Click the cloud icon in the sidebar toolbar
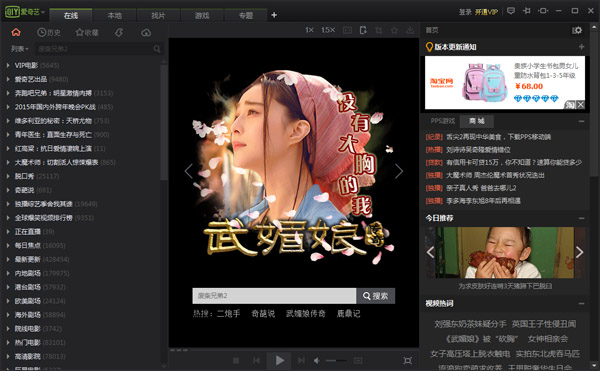This screenshot has width=600, height=371. [x=146, y=33]
